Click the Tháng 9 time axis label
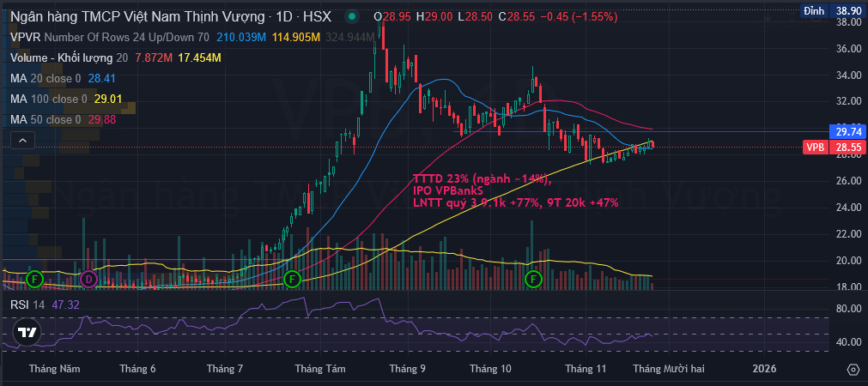Screen dimensions: 868x386 408,368
